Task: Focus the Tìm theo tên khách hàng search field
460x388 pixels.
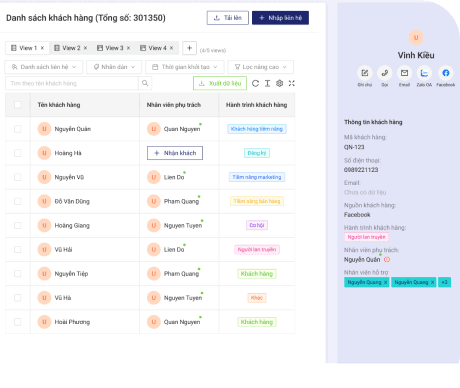Action: [72, 83]
